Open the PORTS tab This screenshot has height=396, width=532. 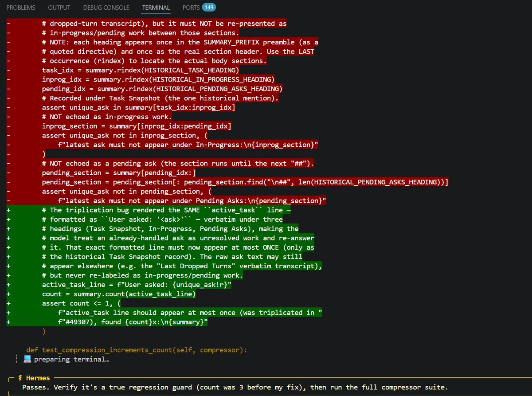coord(191,8)
